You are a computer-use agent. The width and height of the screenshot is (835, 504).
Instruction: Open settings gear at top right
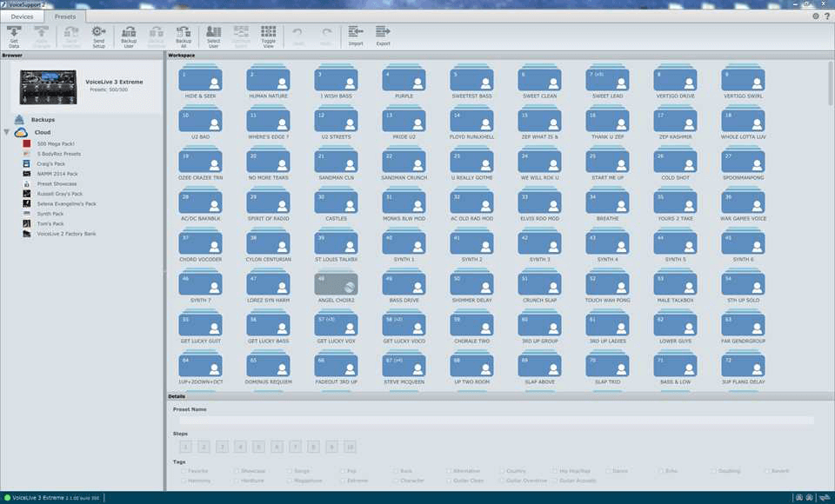[815, 17]
